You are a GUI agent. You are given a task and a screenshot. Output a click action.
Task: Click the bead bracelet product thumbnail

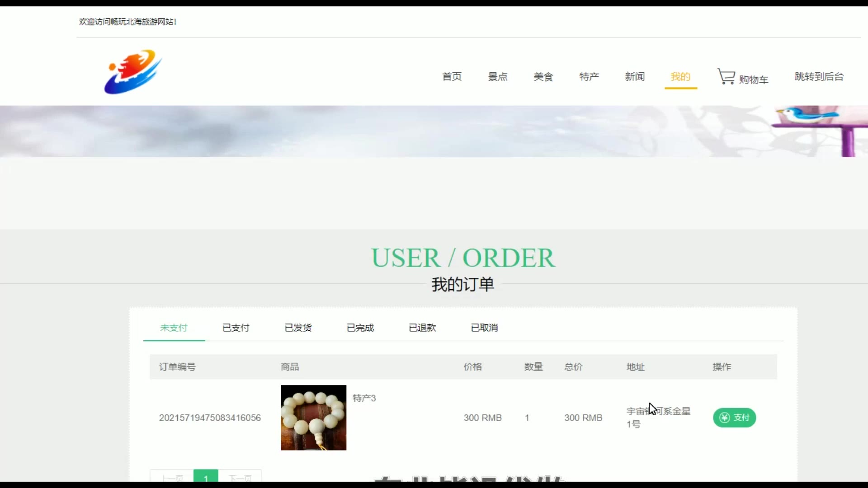coord(313,418)
